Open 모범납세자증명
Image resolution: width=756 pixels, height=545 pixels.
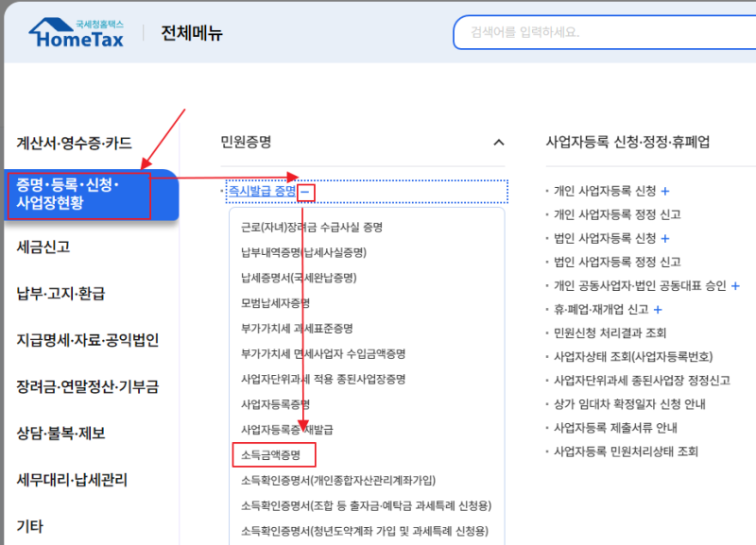pyautogui.click(x=275, y=303)
